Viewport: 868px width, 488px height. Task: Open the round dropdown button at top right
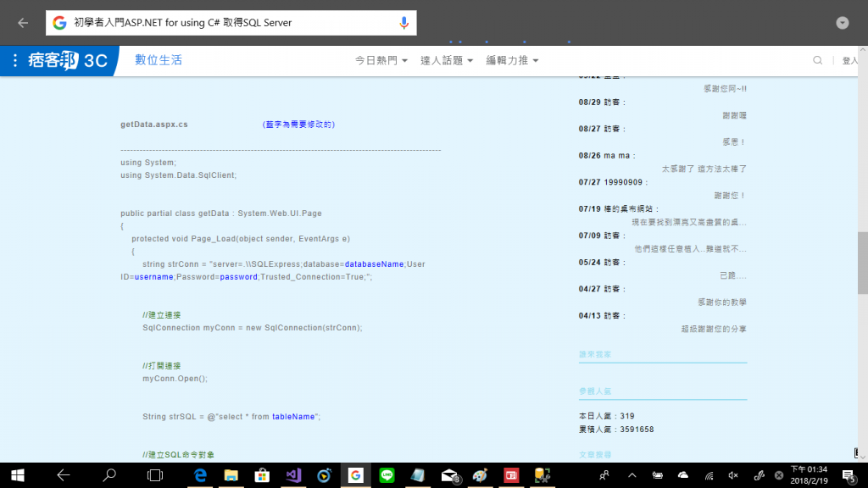click(842, 23)
